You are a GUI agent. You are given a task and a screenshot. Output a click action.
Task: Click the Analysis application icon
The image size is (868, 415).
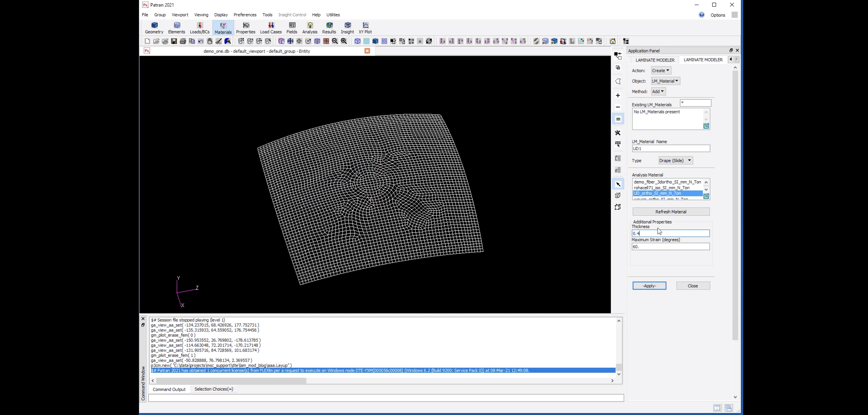pyautogui.click(x=309, y=27)
